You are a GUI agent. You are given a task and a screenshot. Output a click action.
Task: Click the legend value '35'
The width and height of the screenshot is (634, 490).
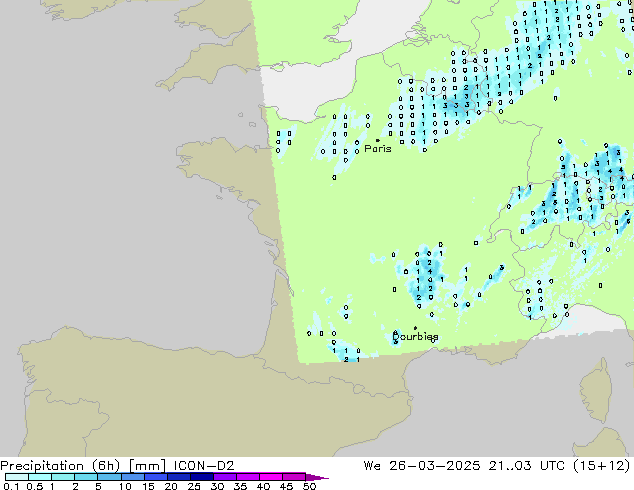click(x=240, y=486)
